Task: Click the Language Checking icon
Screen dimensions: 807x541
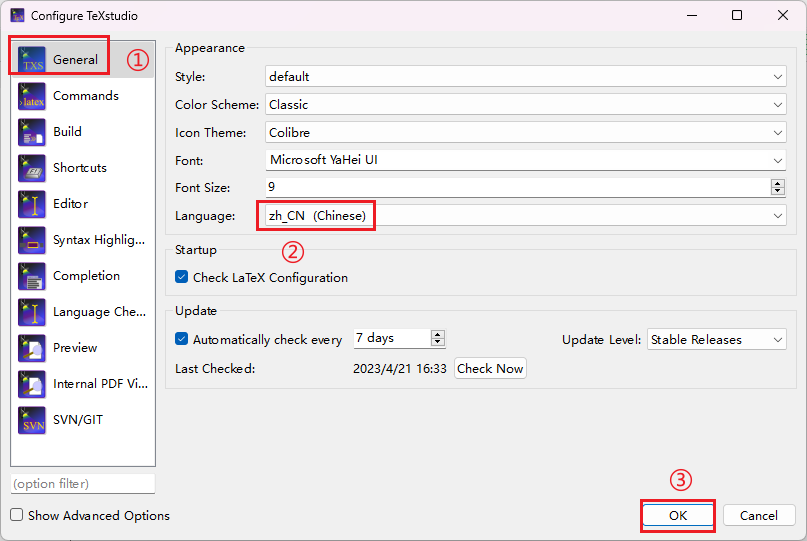Action: 32,312
